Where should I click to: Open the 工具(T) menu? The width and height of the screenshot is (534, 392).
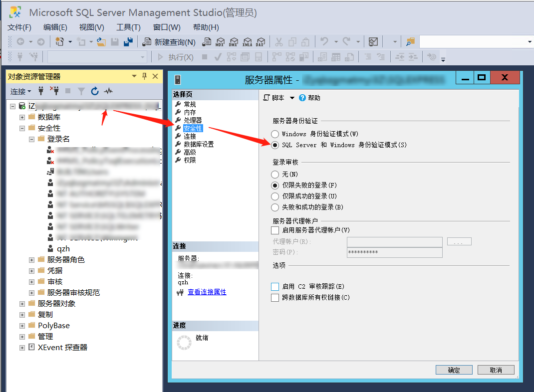(x=128, y=27)
